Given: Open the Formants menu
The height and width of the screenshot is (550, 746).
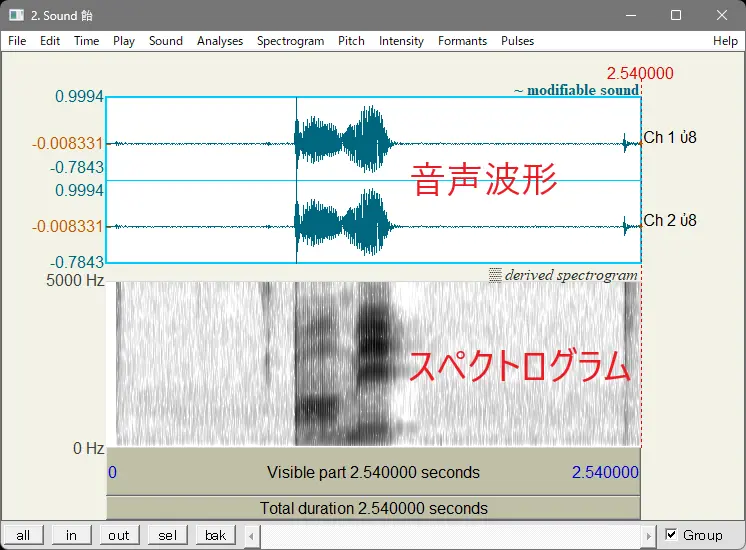Looking at the screenshot, I should [x=462, y=41].
